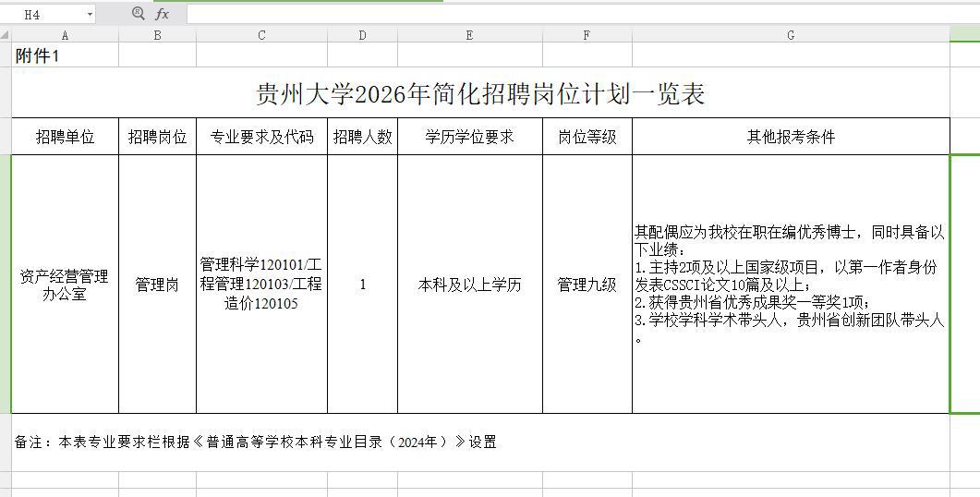This screenshot has height=497, width=980.
Task: Click cell containing 附件1
Action: click(65, 55)
